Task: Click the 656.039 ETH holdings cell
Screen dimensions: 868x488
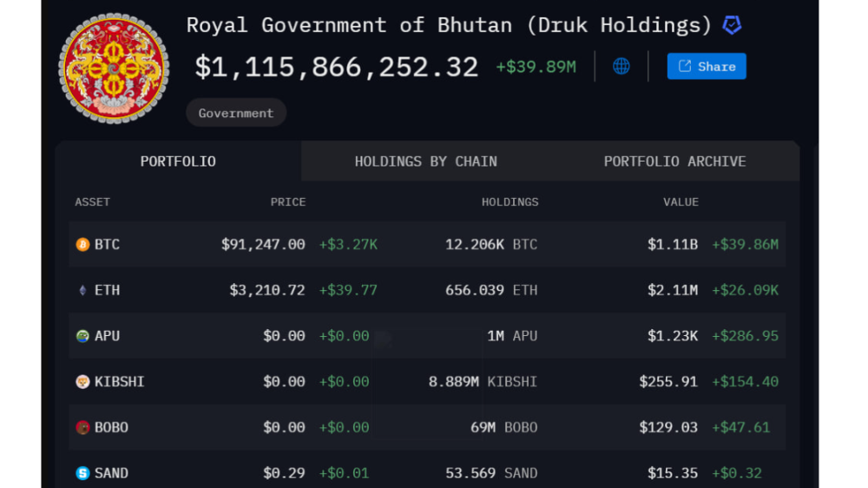Action: pyautogui.click(x=491, y=290)
